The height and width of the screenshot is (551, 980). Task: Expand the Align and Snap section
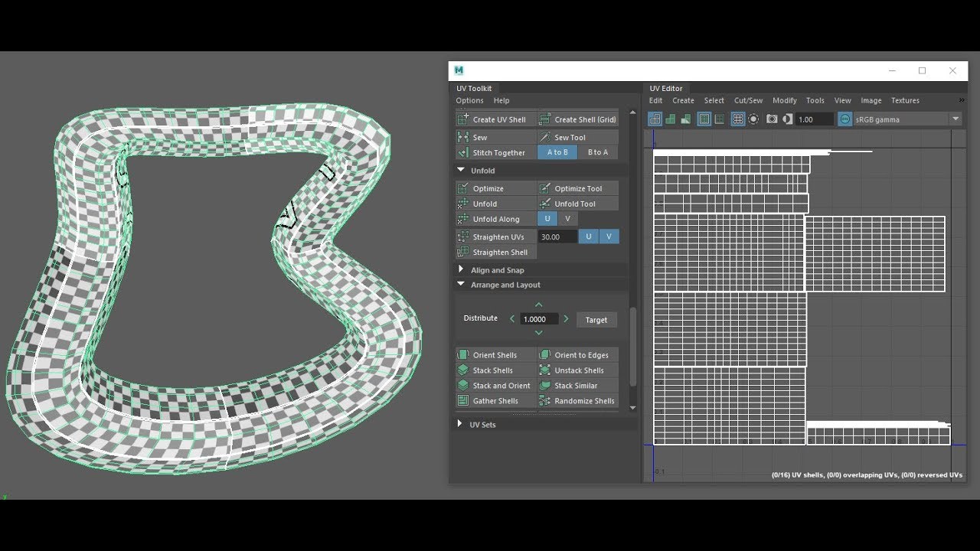461,269
